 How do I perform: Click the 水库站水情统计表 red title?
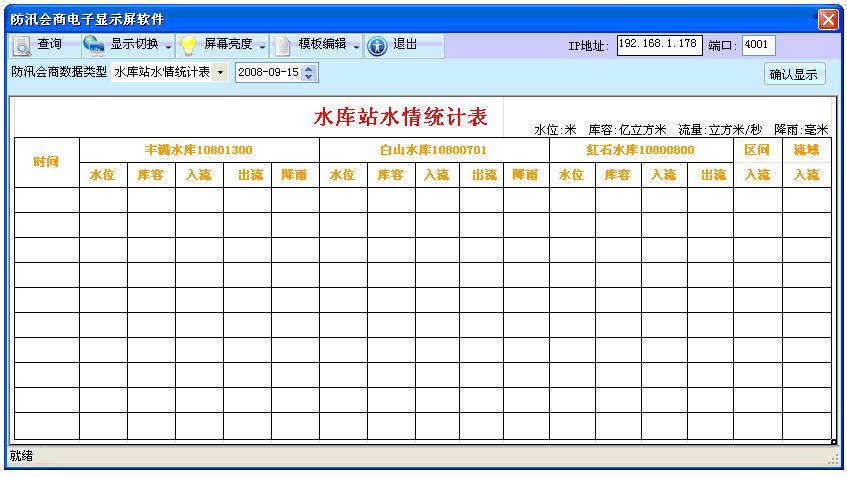click(x=400, y=117)
